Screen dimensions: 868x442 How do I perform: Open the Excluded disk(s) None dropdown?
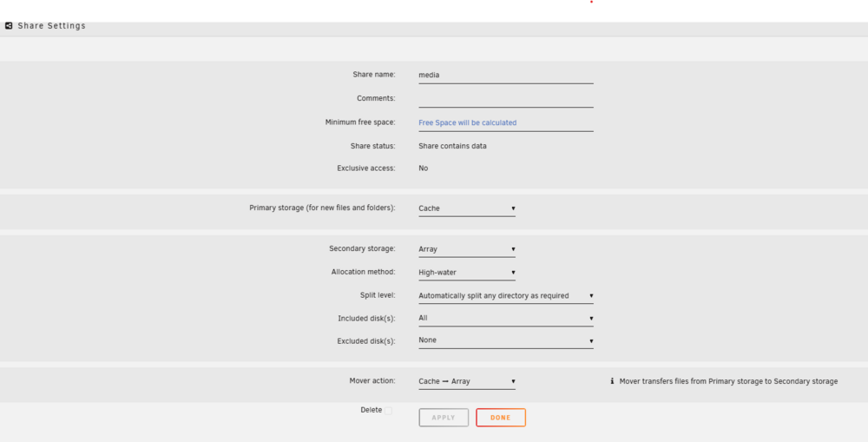click(506, 340)
